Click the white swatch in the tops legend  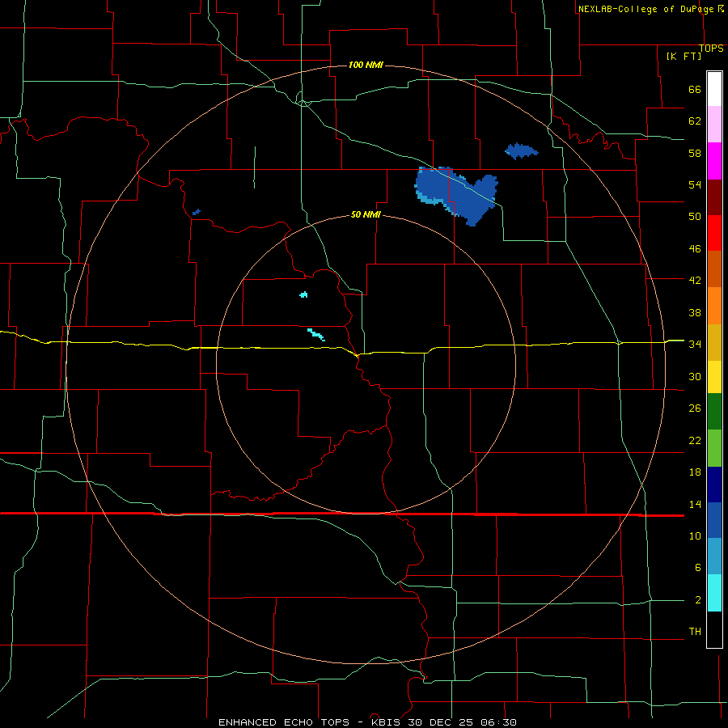(x=714, y=89)
